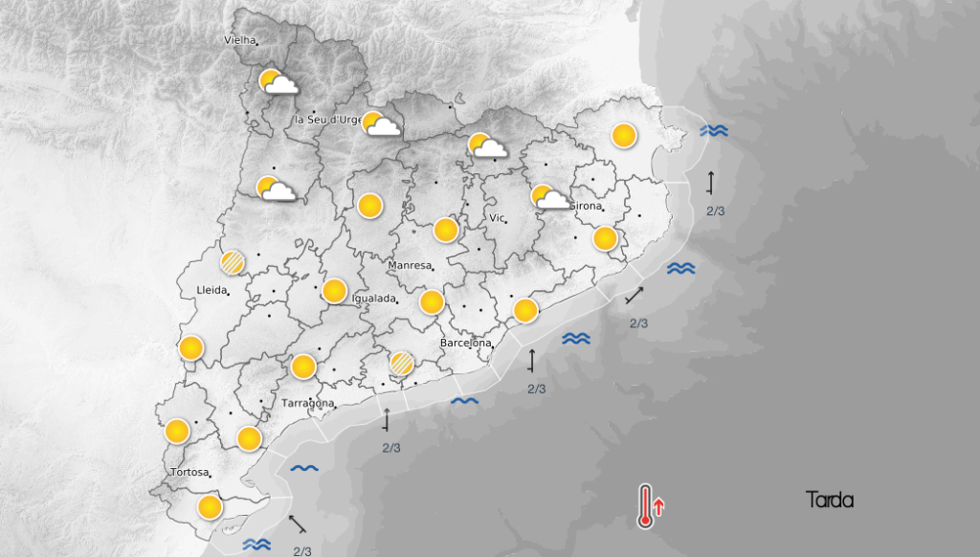Click the wind arrow near northeast coast
980x557 pixels.
[x=710, y=182]
